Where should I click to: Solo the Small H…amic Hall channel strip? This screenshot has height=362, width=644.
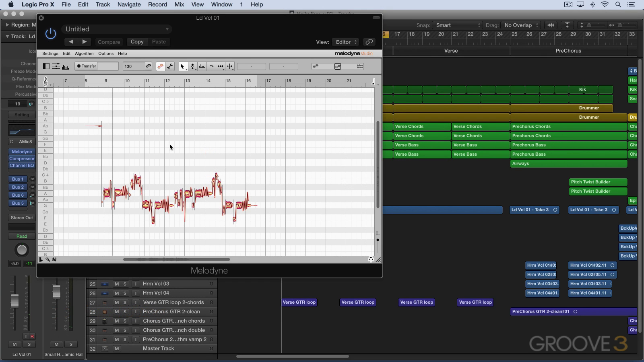coord(71,344)
